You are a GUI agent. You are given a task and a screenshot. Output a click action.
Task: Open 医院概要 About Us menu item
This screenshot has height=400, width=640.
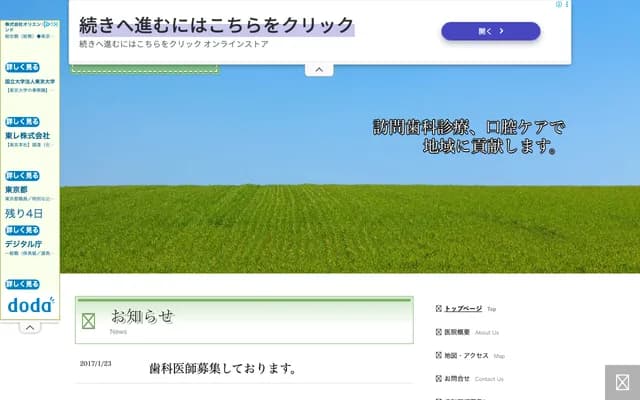pos(471,332)
